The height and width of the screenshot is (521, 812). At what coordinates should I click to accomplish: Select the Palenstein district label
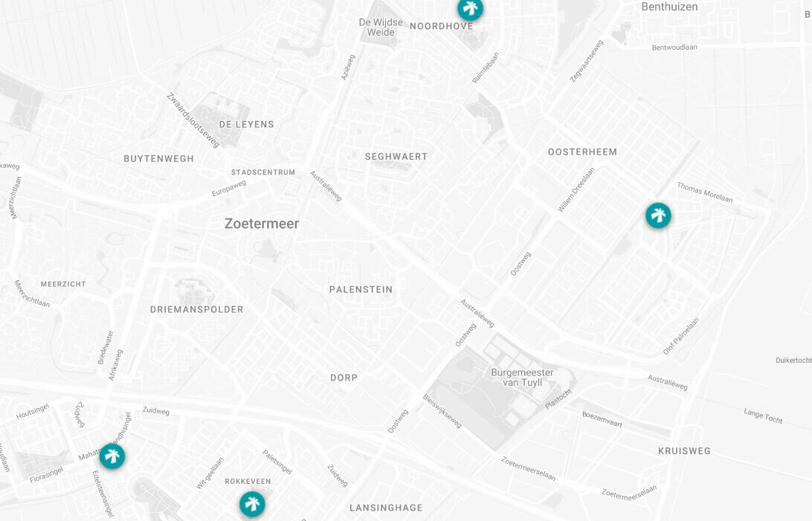(361, 290)
